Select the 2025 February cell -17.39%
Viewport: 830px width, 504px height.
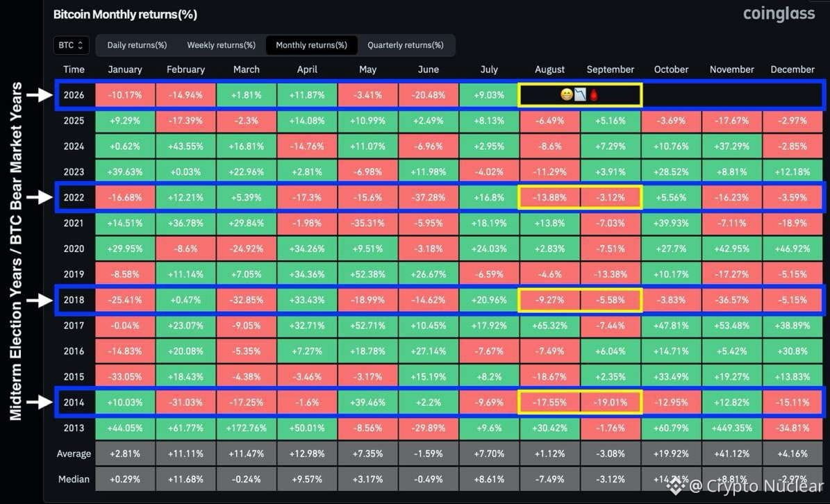click(186, 121)
